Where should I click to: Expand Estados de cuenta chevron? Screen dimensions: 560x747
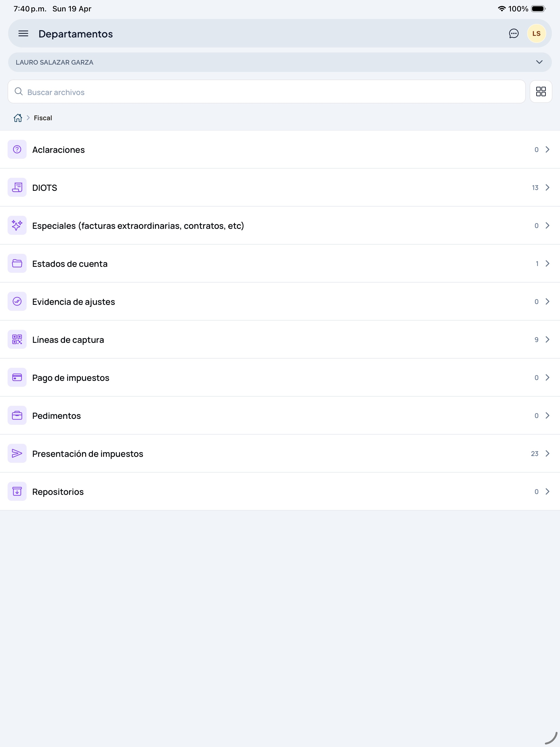[548, 263]
